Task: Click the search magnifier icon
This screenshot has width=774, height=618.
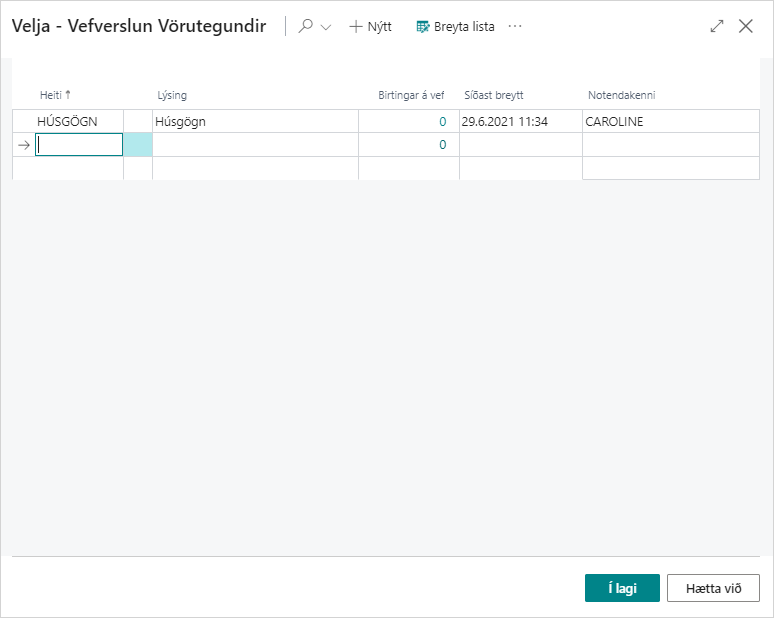Action: point(306,27)
